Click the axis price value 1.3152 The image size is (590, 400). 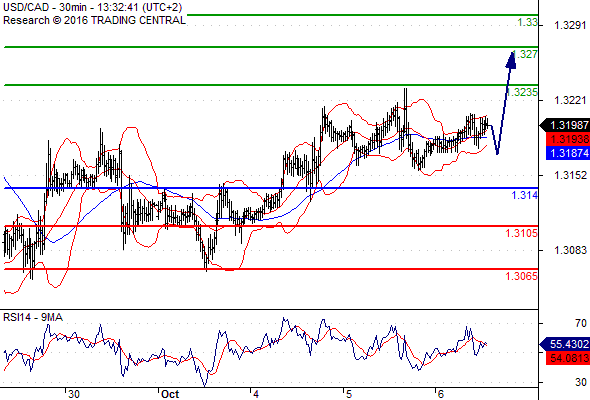pos(570,175)
